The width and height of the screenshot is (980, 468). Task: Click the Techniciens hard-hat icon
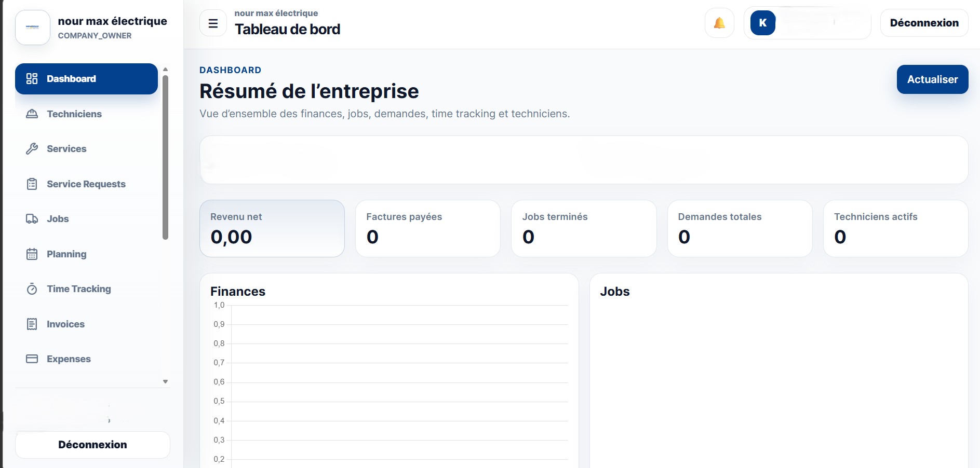tap(32, 114)
